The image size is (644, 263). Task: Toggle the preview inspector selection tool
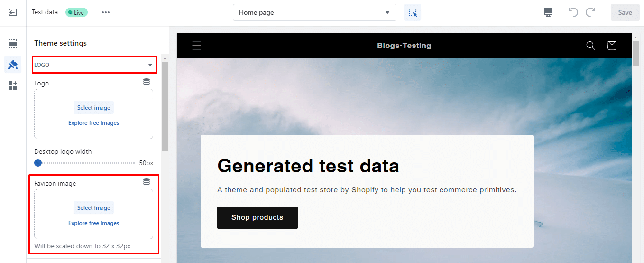(412, 12)
